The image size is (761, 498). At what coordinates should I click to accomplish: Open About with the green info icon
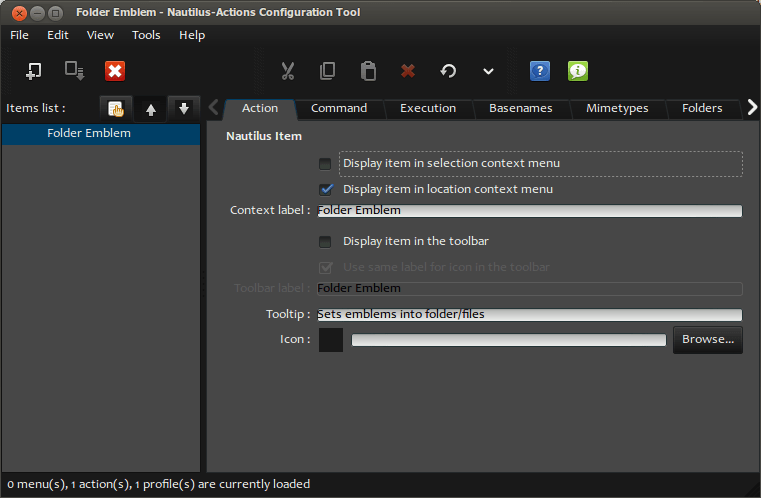[578, 71]
